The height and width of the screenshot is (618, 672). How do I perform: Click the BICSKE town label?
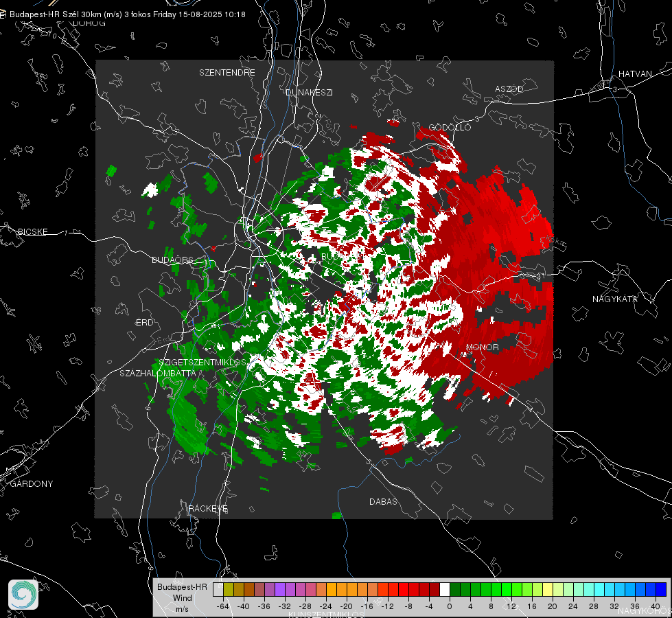pyautogui.click(x=33, y=231)
